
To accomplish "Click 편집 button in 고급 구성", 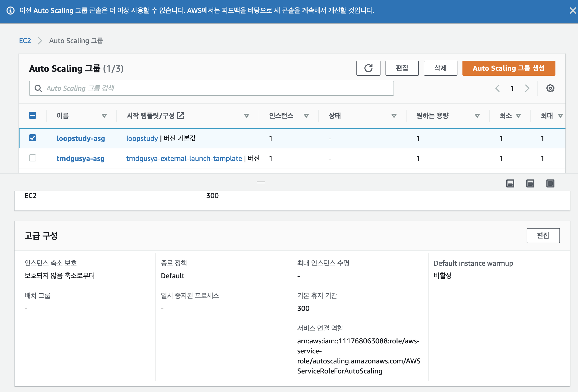I will pos(543,236).
